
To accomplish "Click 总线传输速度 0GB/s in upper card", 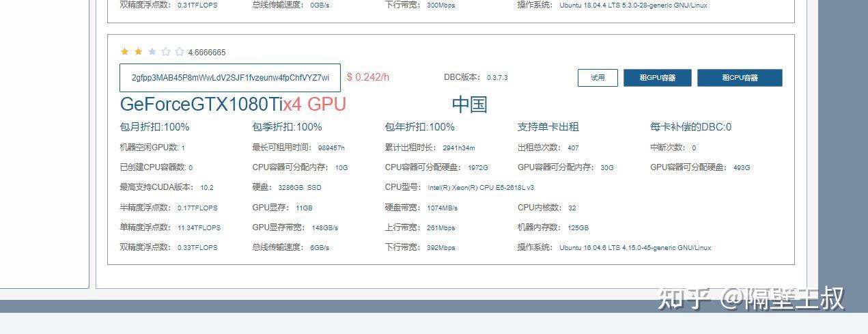I will click(291, 5).
